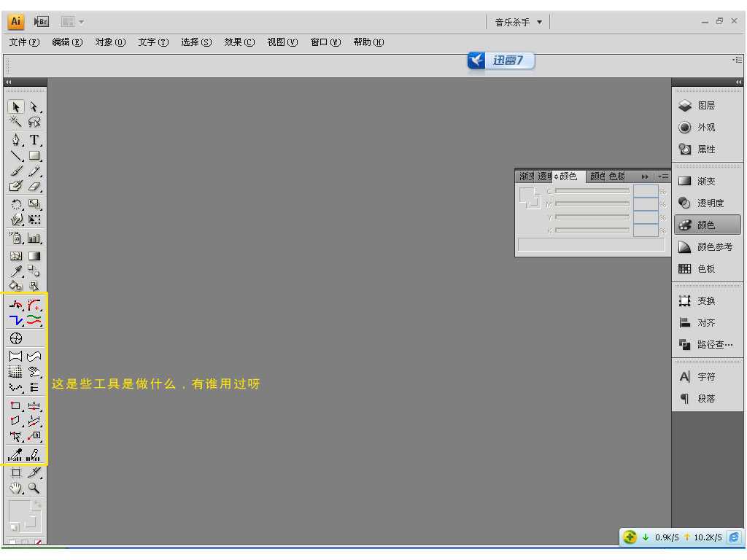Expand the right panel dock arrows
This screenshot has width=747, height=560.
[x=738, y=82]
